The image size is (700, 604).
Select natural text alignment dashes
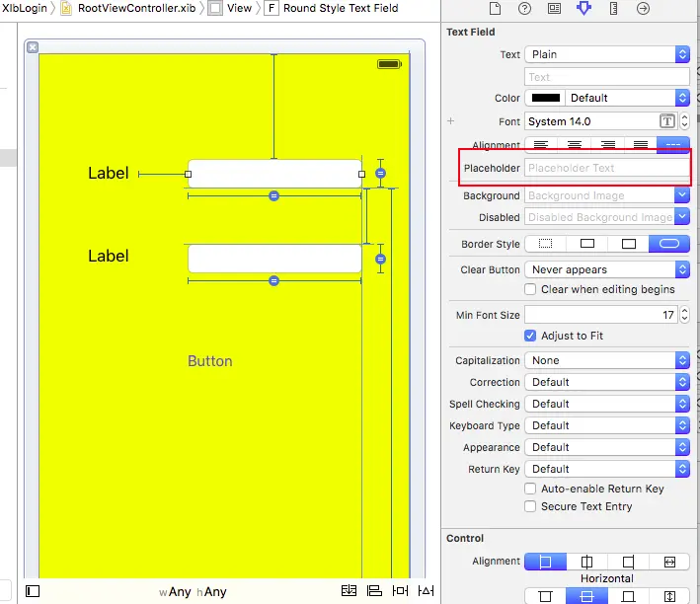pos(673,145)
